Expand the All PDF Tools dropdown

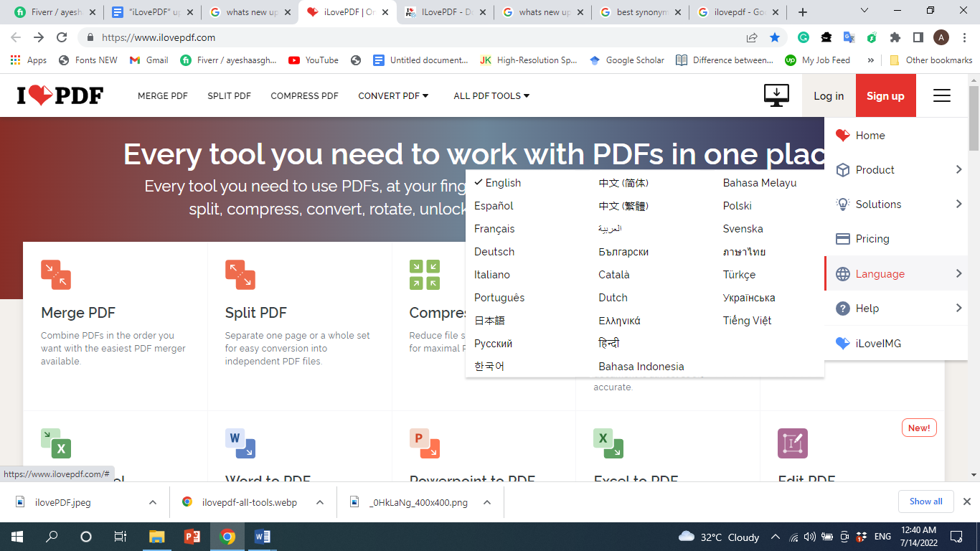(491, 95)
